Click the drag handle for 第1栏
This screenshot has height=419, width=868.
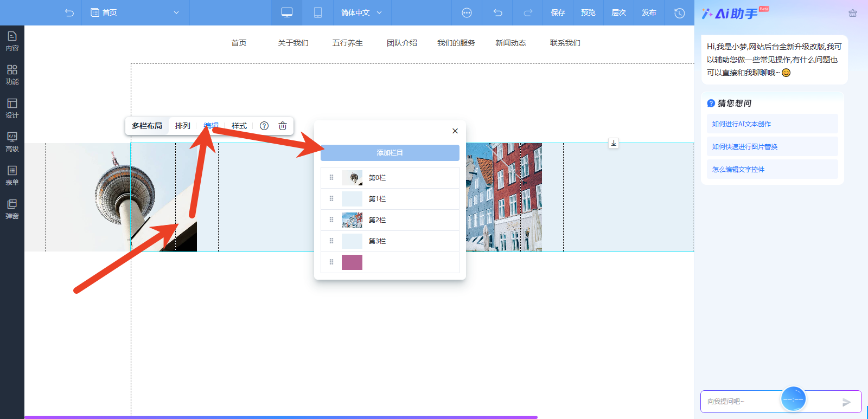click(331, 198)
